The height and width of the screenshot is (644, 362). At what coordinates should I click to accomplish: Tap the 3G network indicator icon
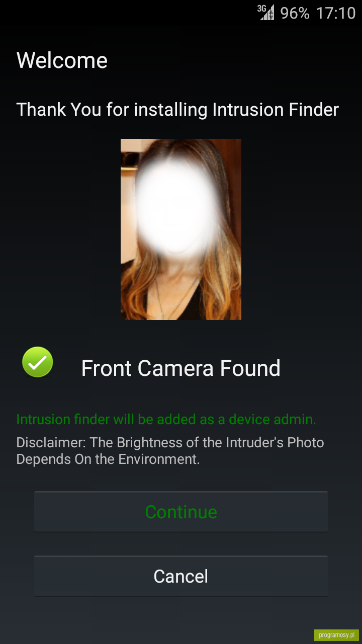click(262, 8)
